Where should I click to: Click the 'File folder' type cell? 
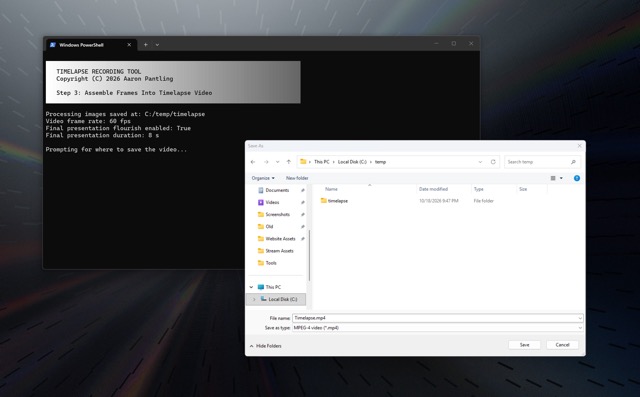click(483, 201)
